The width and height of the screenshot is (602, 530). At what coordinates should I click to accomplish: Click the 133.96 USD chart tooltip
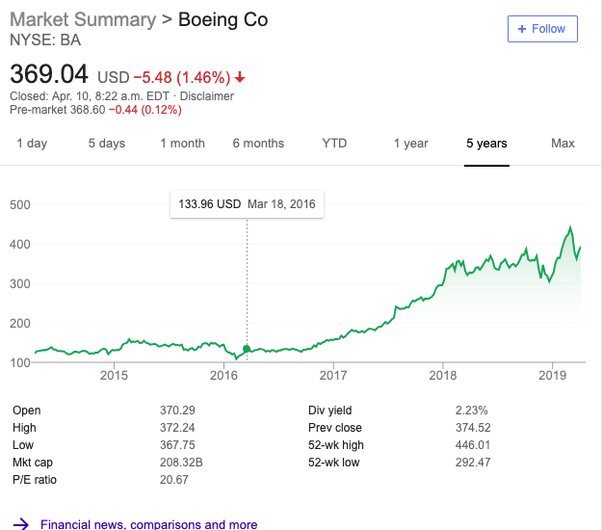[x=247, y=204]
